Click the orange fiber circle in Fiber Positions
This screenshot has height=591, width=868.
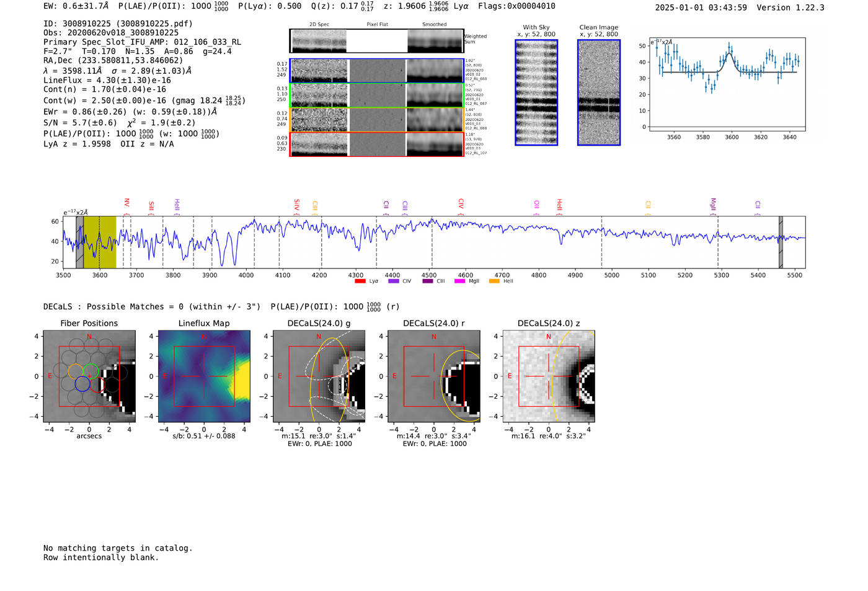(x=76, y=371)
